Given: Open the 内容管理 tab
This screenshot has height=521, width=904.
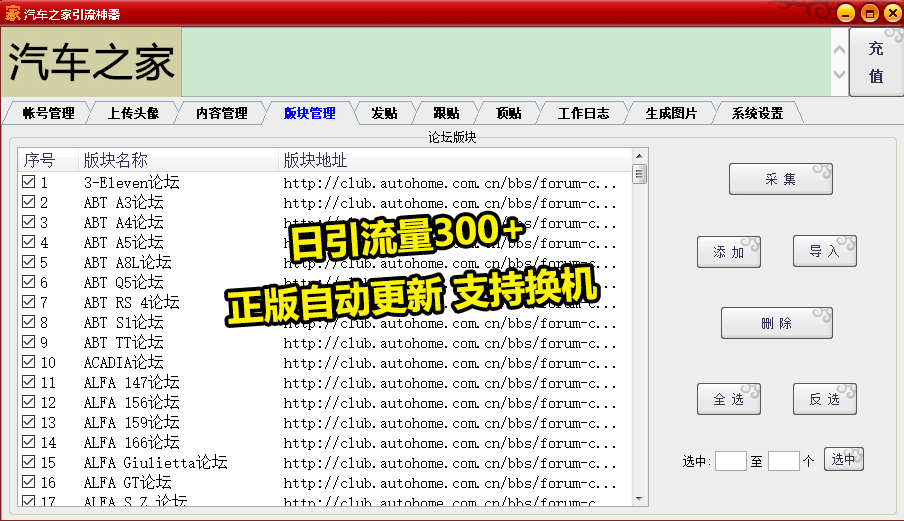Looking at the screenshot, I should 221,113.
